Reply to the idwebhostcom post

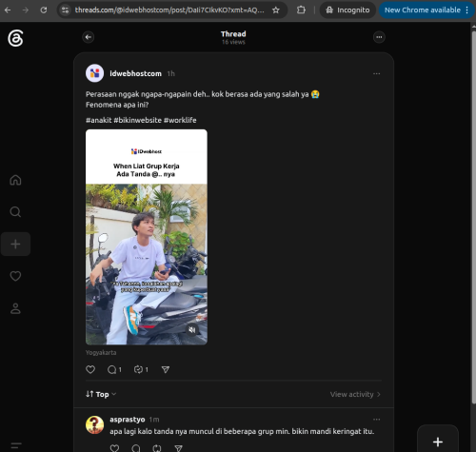114,369
